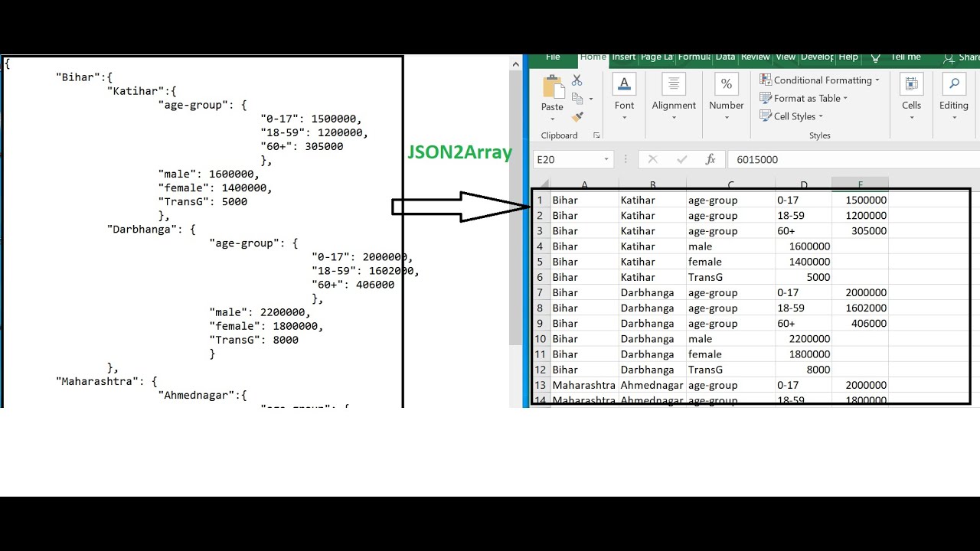The height and width of the screenshot is (551, 980).
Task: Click the Select All corner triangle
Action: point(543,184)
